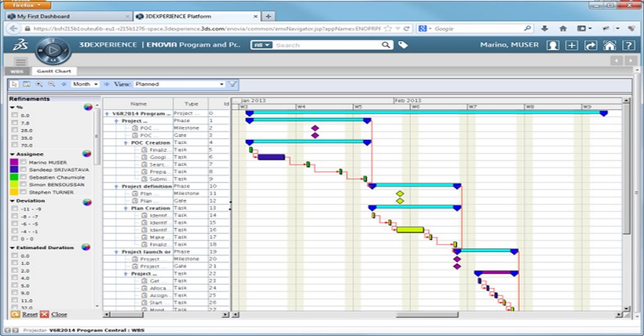Click the Name column header
This screenshot has height=336, width=644.
138,104
